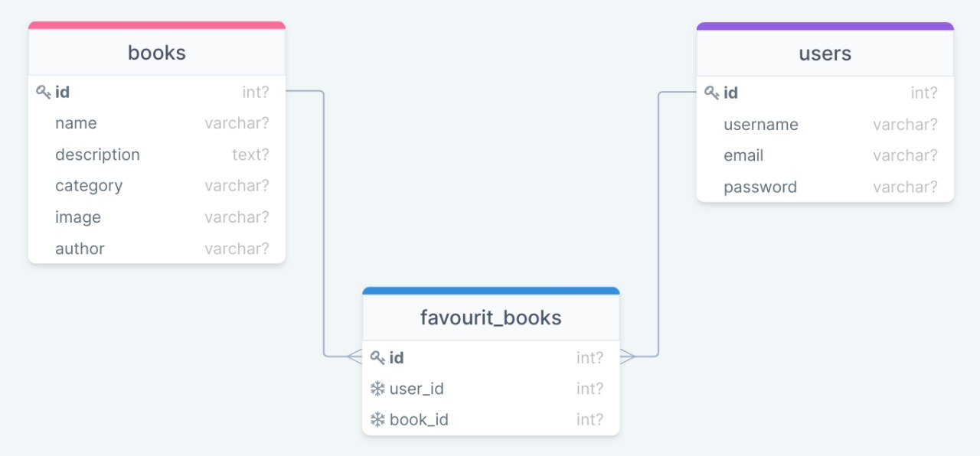Select the email column in users table
Image resolution: width=980 pixels, height=456 pixels.
pyautogui.click(x=743, y=155)
